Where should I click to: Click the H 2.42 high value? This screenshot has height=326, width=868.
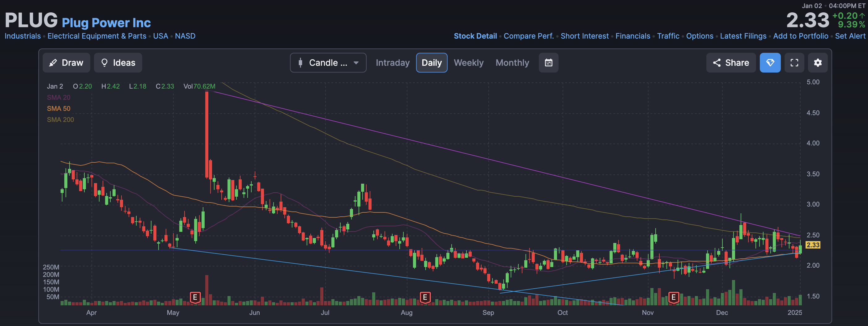click(x=111, y=86)
